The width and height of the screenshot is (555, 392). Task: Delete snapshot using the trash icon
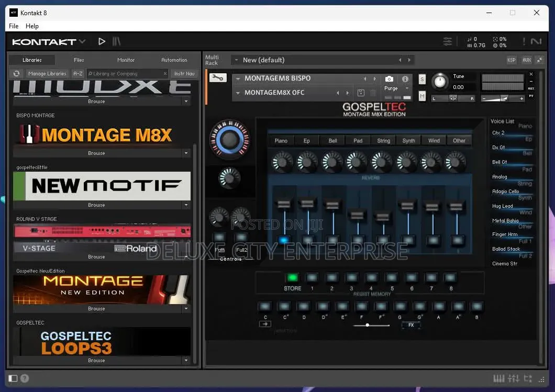pyautogui.click(x=373, y=93)
